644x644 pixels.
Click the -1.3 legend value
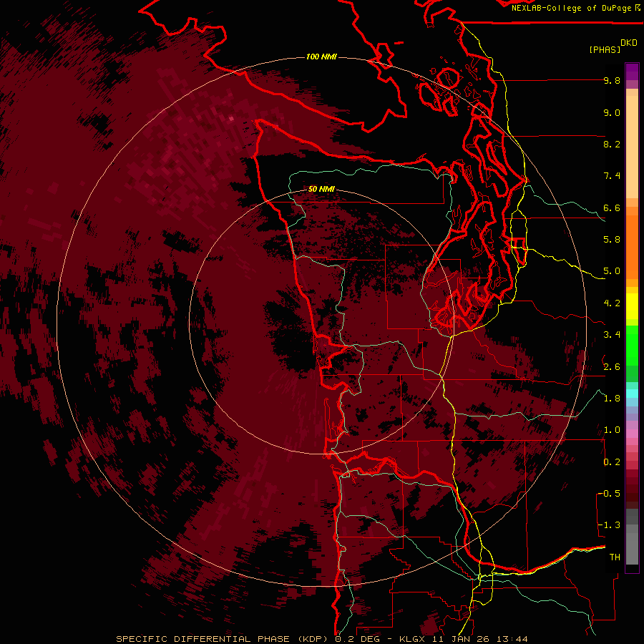pos(609,525)
